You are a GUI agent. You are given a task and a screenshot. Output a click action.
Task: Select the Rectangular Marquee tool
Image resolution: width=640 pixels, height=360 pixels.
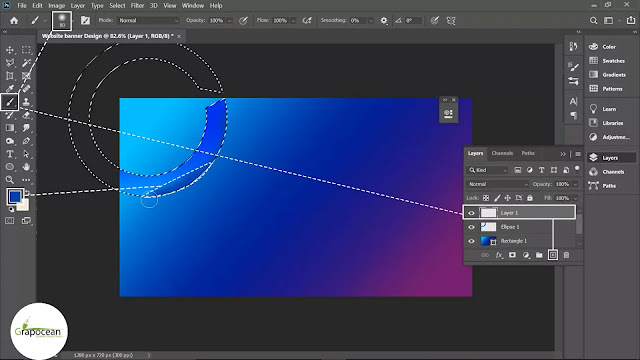[26, 50]
